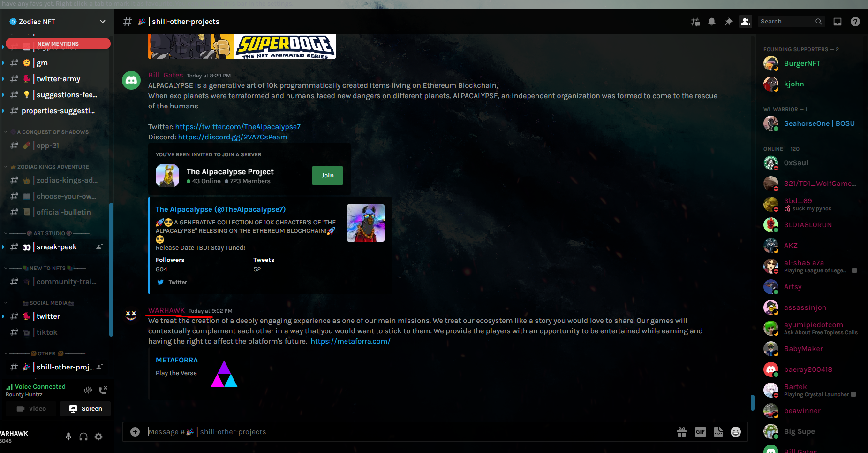The width and height of the screenshot is (868, 453).
Task: Open notification settings bell icon
Action: [x=712, y=22]
